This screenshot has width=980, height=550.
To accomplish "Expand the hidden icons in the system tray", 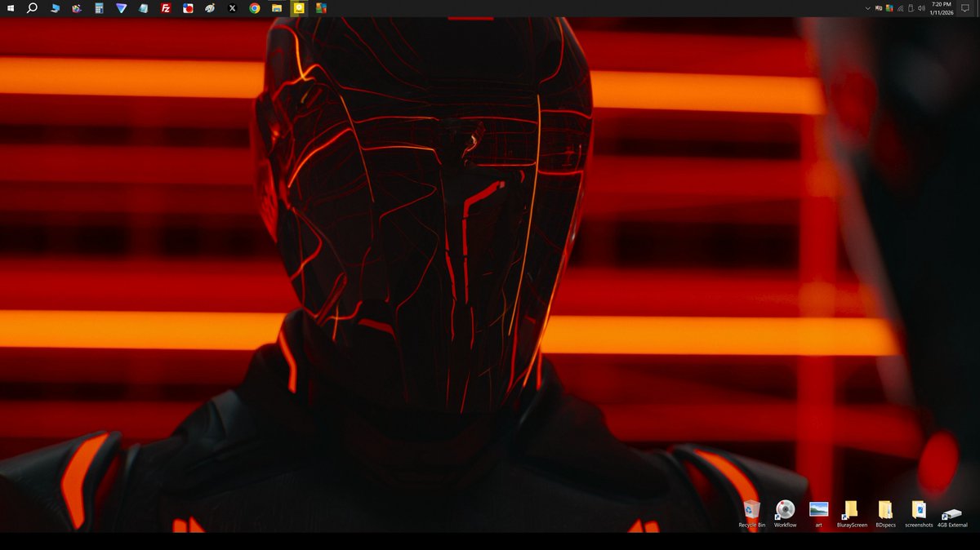I will (x=867, y=8).
